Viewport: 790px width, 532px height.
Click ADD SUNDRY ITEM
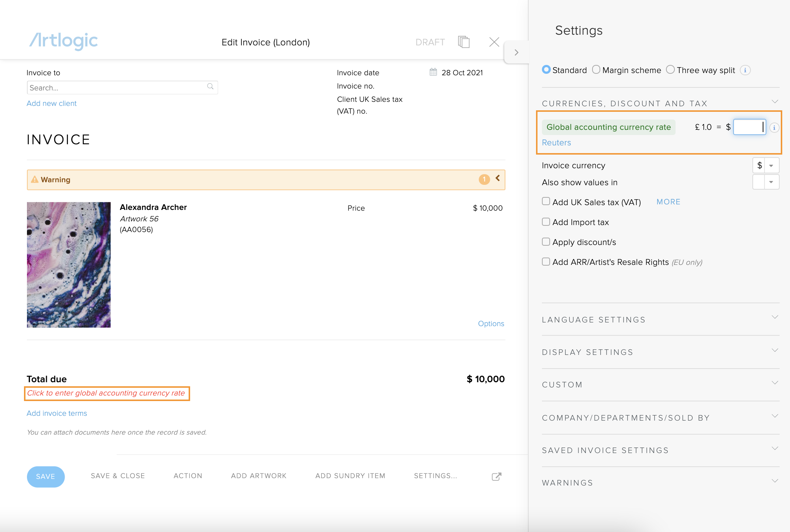click(x=350, y=476)
